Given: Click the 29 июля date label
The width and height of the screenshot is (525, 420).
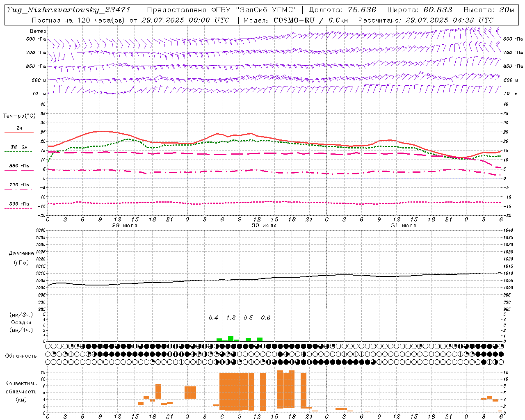Looking at the screenshot, I should click(x=125, y=226).
